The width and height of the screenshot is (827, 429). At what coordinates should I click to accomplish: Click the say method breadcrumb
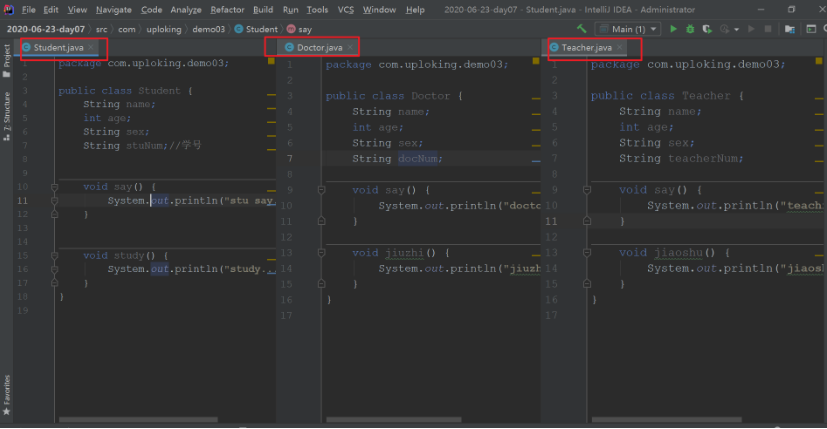299,29
